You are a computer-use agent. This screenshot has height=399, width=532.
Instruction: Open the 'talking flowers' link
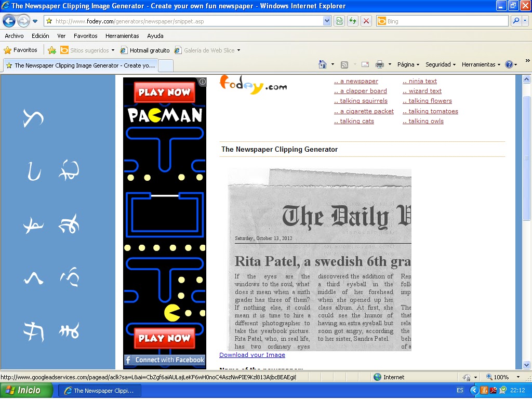(x=427, y=101)
